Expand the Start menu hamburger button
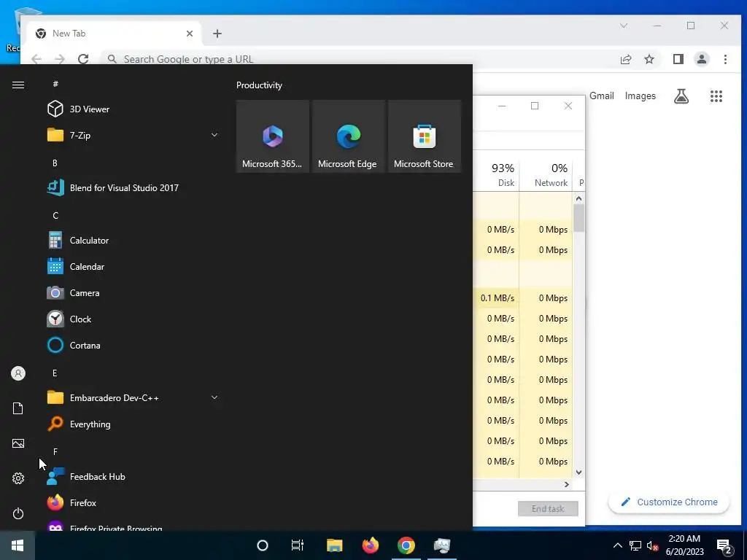 coord(18,85)
